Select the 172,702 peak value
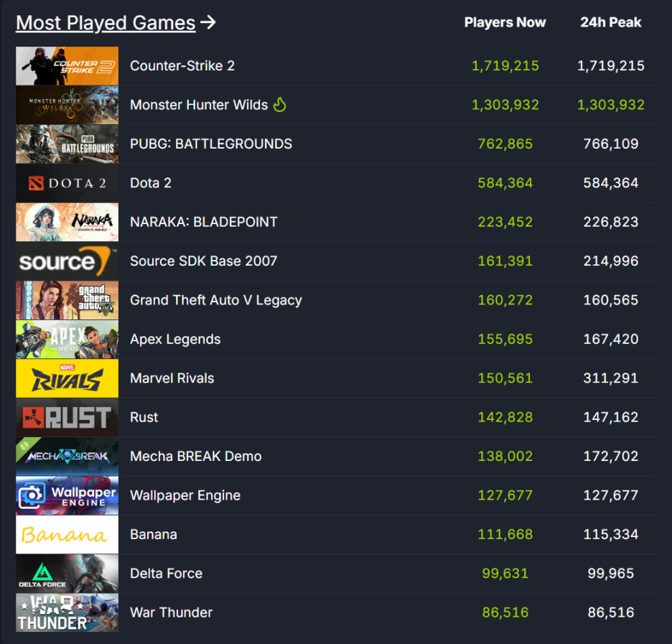672x644 pixels. pos(611,456)
